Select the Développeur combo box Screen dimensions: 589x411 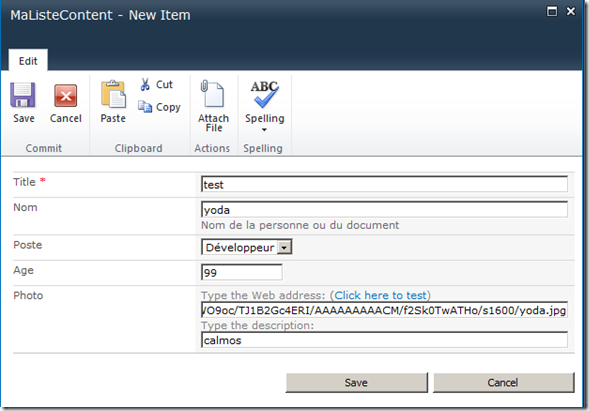(x=246, y=247)
